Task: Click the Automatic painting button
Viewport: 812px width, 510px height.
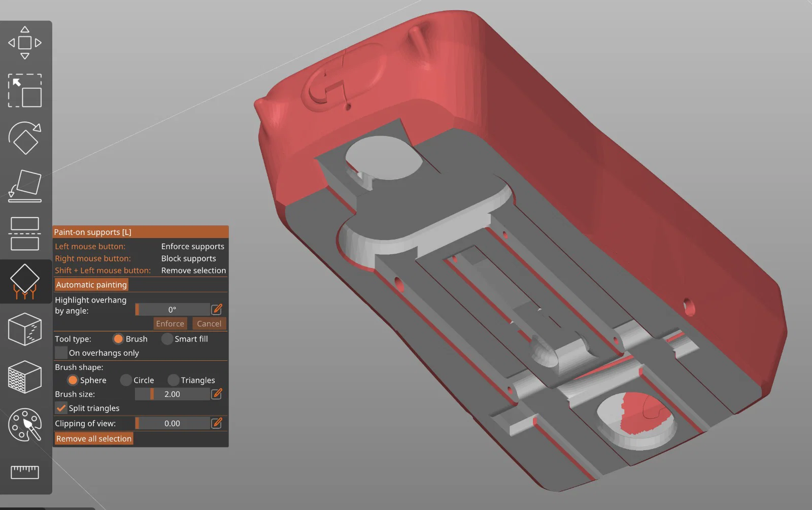Action: click(x=91, y=285)
